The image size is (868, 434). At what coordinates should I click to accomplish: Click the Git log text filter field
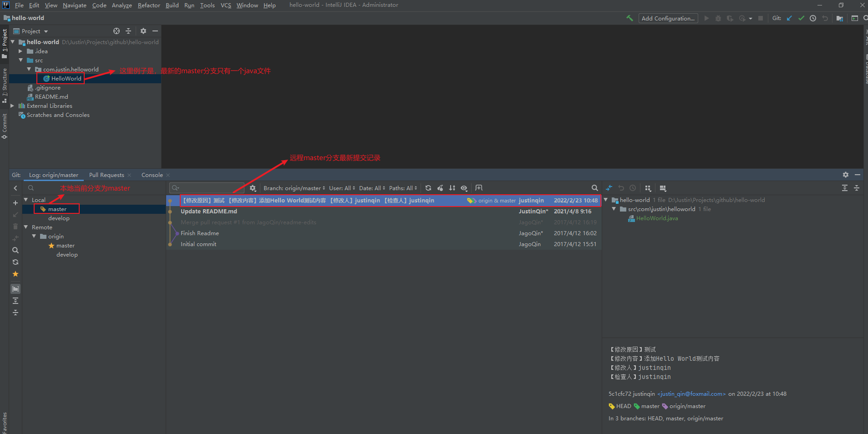[x=207, y=188]
